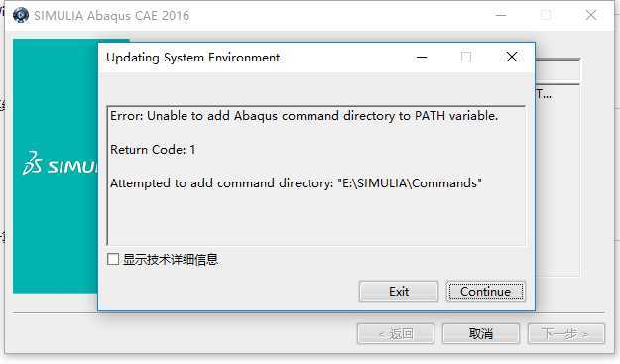Click the greyed-out 返回 back button
The height and width of the screenshot is (364, 620).
(x=396, y=334)
